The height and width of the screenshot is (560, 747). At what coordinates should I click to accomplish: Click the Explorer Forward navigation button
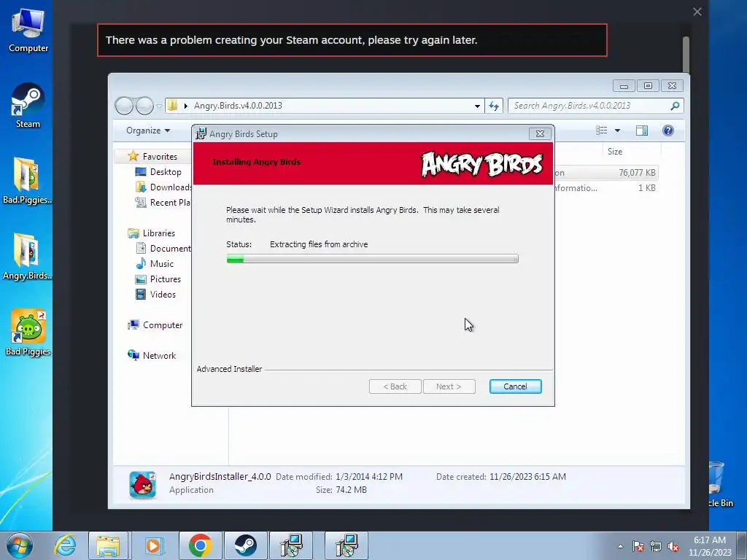144,106
